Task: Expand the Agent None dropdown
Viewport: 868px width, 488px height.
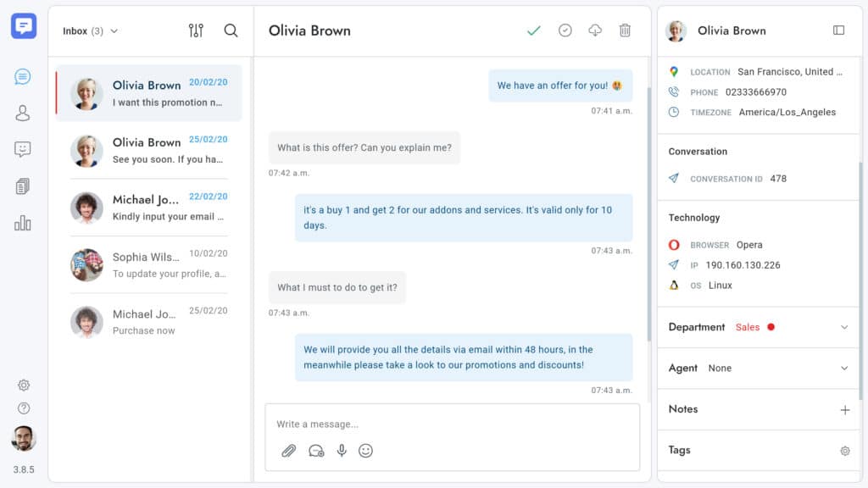Action: tap(843, 369)
